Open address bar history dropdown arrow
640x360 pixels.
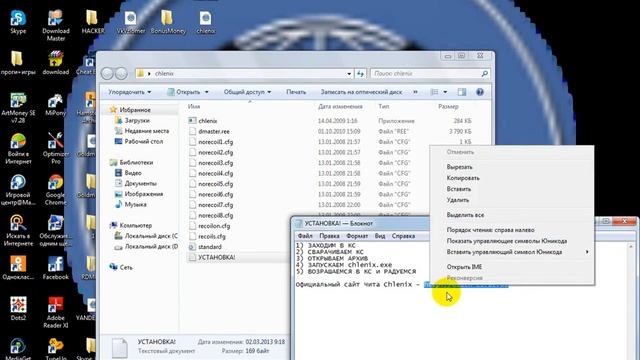click(349, 74)
